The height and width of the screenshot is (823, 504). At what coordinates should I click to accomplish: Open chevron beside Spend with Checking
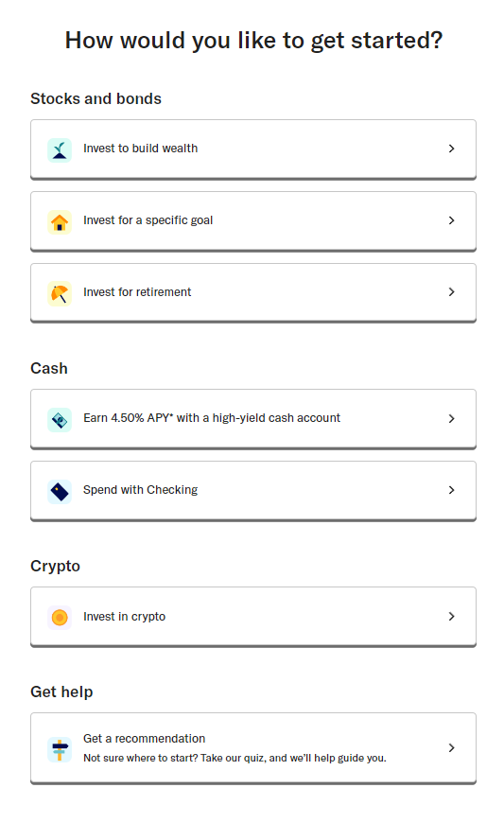[x=452, y=490]
